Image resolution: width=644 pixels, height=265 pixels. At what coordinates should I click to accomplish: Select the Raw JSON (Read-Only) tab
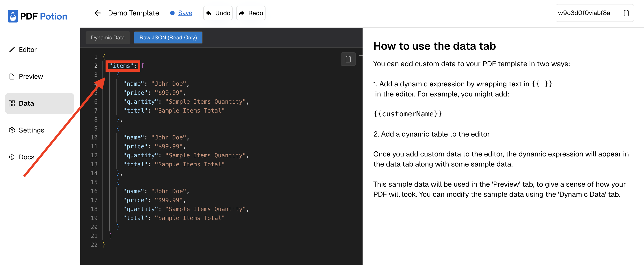coord(168,37)
